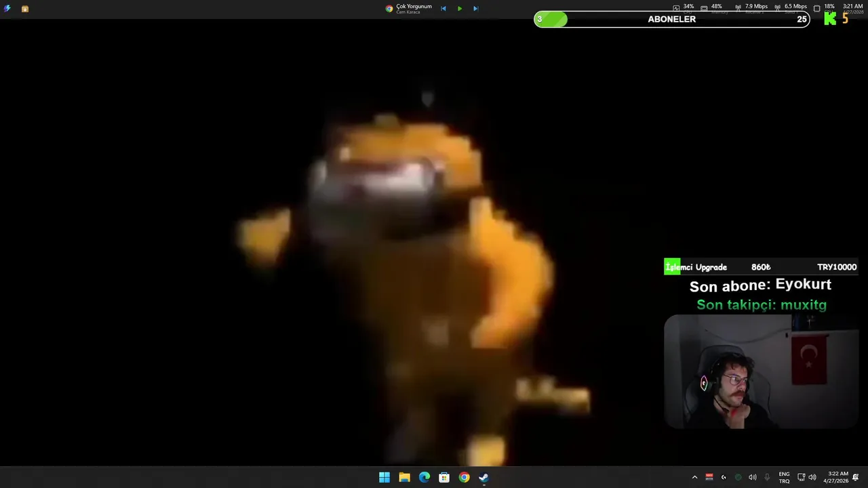Open the download box icon in top bar
This screenshot has height=488, width=868.
point(25,9)
